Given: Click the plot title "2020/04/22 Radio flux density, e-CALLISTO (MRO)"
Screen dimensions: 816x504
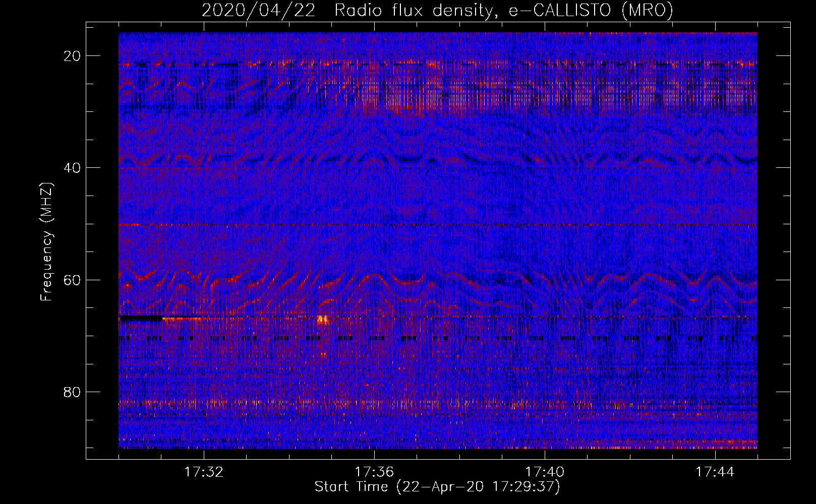Looking at the screenshot, I should tap(437, 10).
